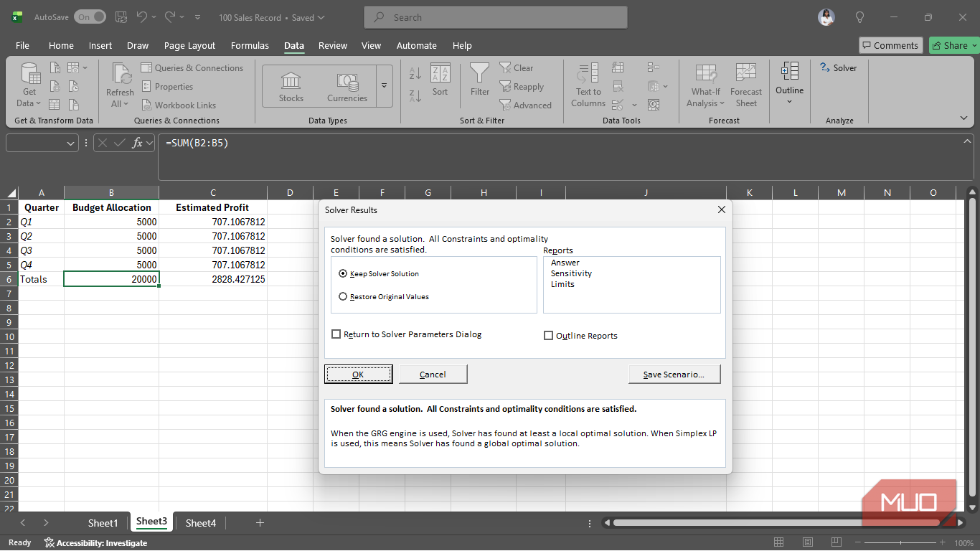The width and height of the screenshot is (980, 551).
Task: Expand the Data Types gallery
Action: tap(384, 85)
